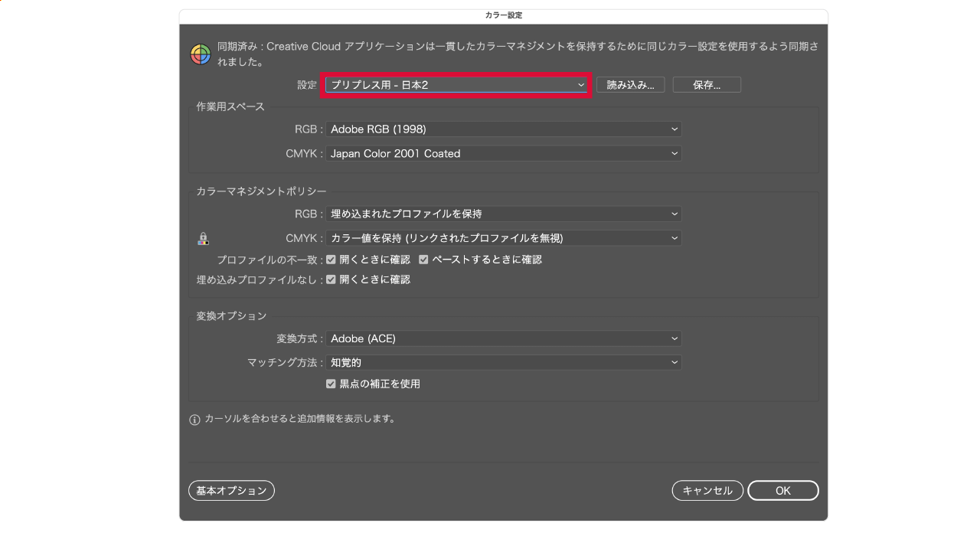
Task: Open the working space RGB dropdown
Action: 504,129
